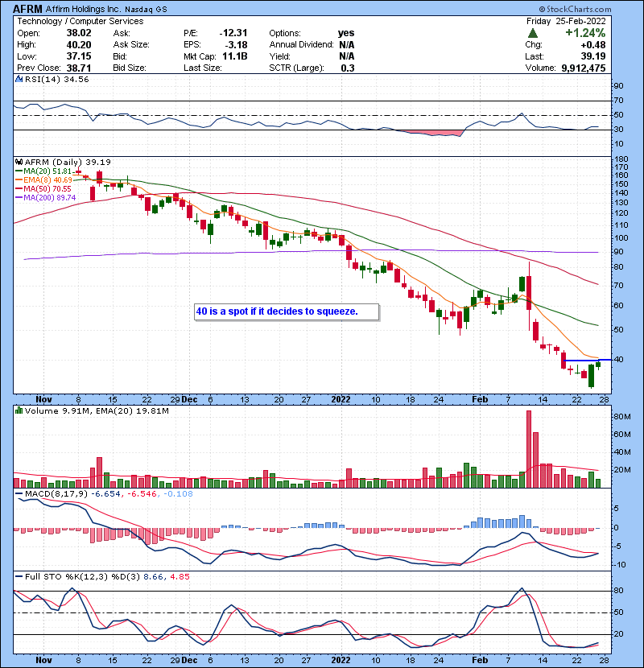This screenshot has height=668, width=644.
Task: Click the Annual Dividend label
Action: [301, 45]
